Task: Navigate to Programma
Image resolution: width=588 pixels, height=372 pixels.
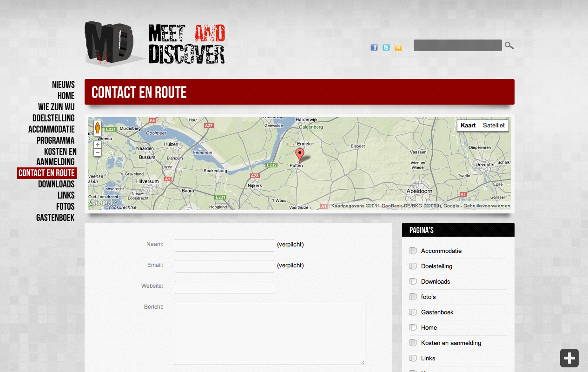Action: (55, 140)
